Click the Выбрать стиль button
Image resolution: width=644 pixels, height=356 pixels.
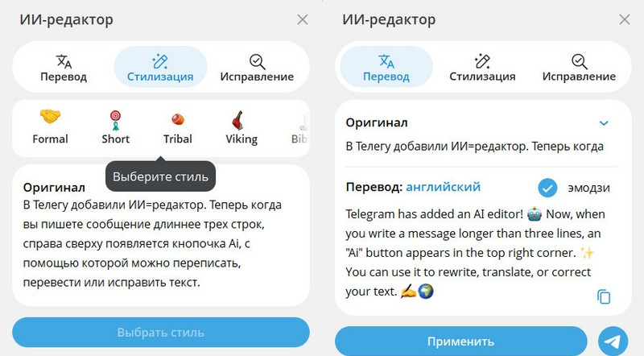tap(160, 332)
